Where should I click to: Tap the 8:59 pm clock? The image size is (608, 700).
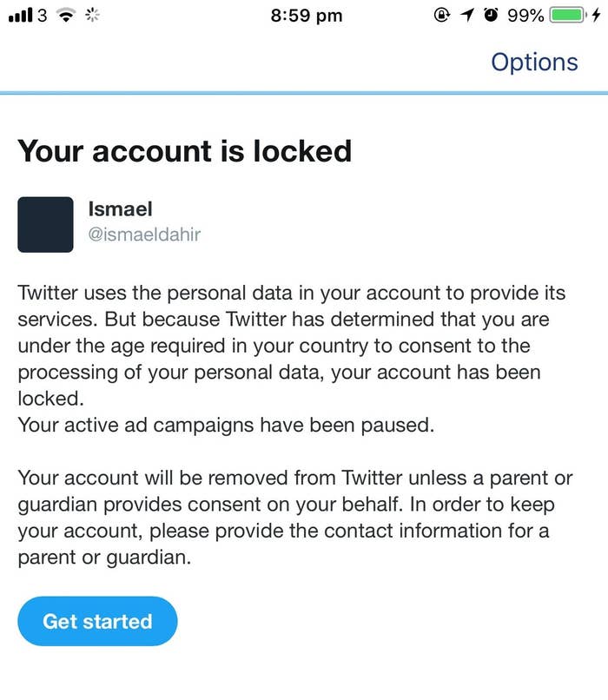coord(307,16)
